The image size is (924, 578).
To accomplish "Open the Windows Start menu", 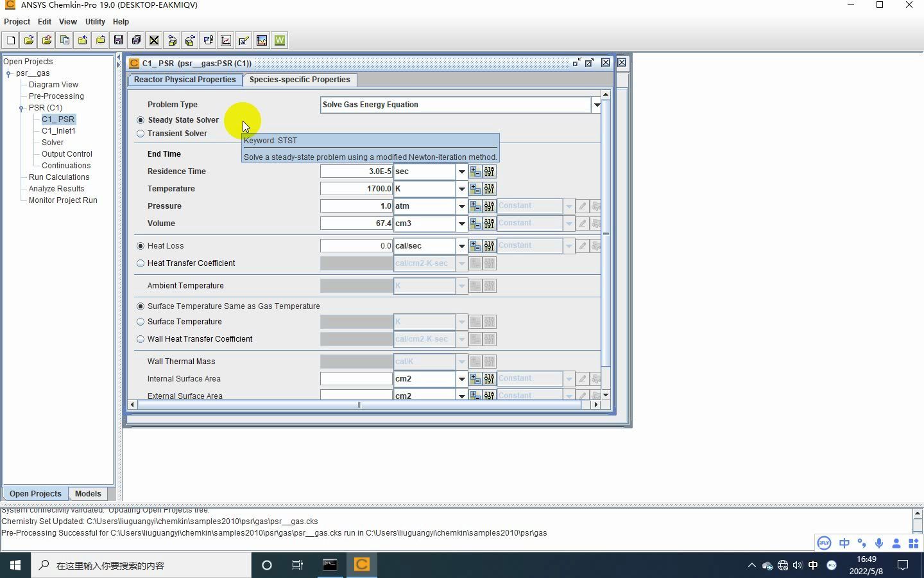I will coord(15,565).
